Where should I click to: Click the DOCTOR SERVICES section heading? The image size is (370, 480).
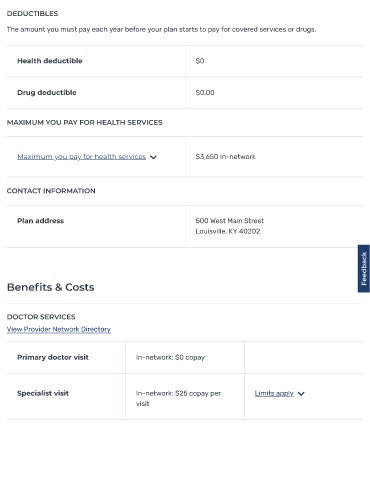point(41,317)
